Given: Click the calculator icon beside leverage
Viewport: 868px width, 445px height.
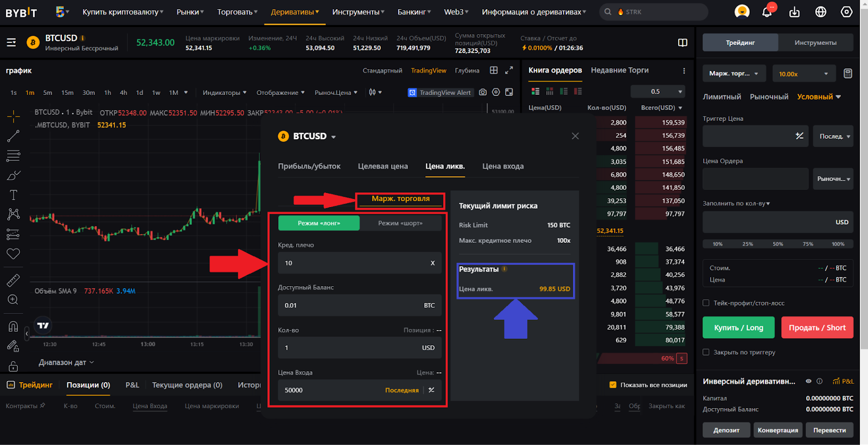Looking at the screenshot, I should (x=848, y=74).
